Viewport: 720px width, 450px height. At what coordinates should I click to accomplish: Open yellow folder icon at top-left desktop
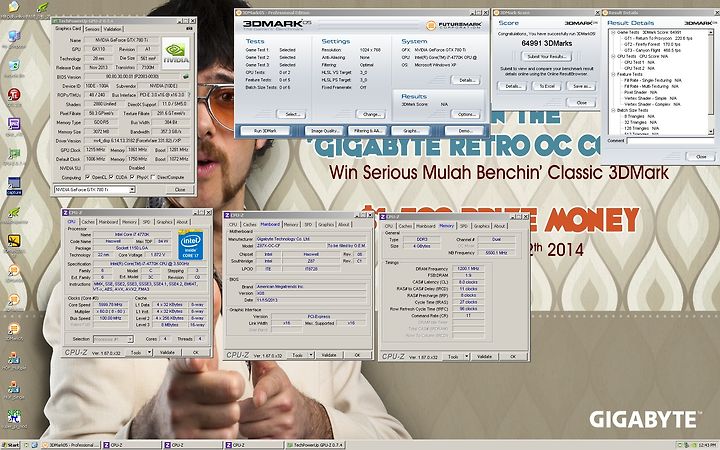pyautogui.click(x=14, y=7)
